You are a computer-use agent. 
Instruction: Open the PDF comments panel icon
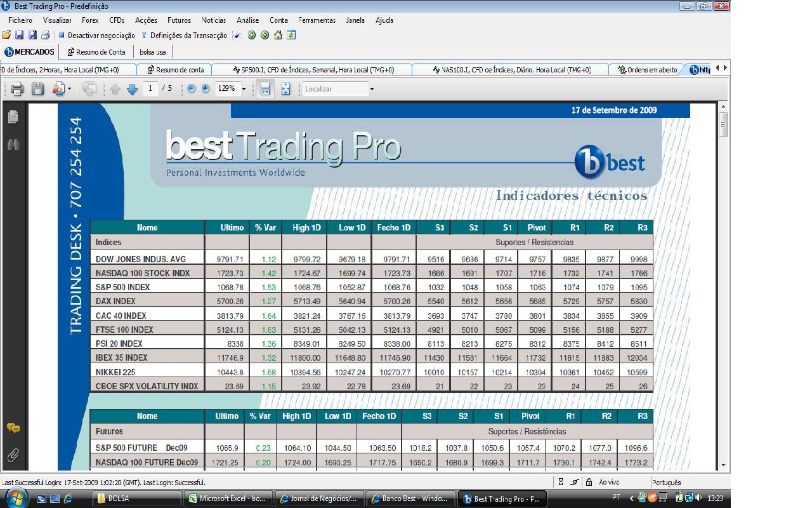13,427
